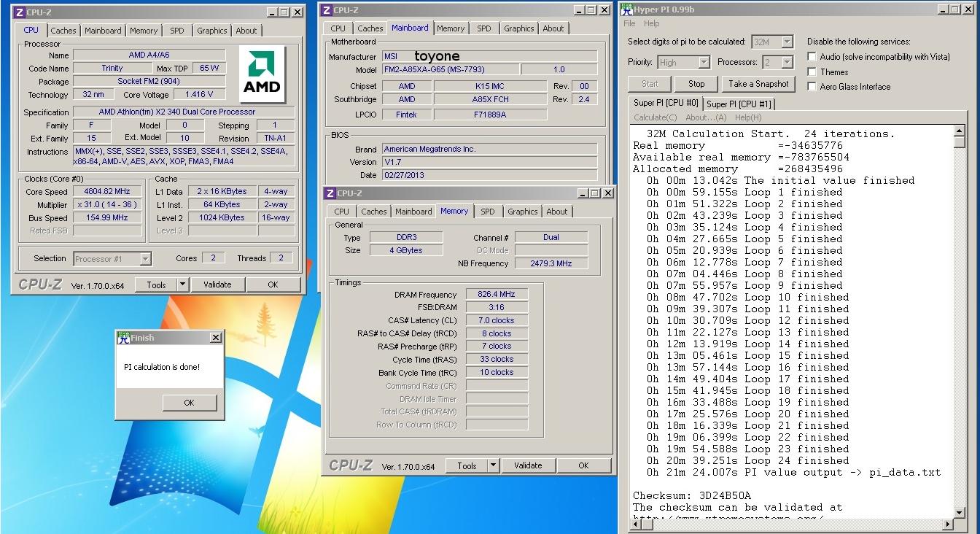The width and height of the screenshot is (980, 534).
Task: Switch to the CPU tab in the Memory window
Action: [x=341, y=212]
